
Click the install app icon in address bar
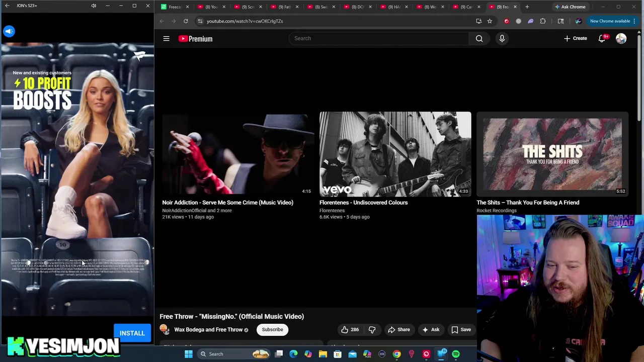pos(478,21)
